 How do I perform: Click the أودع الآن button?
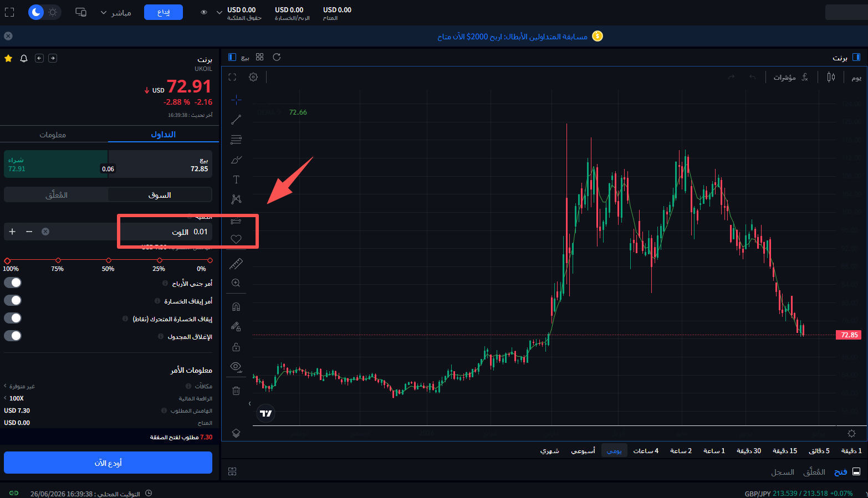(108, 463)
